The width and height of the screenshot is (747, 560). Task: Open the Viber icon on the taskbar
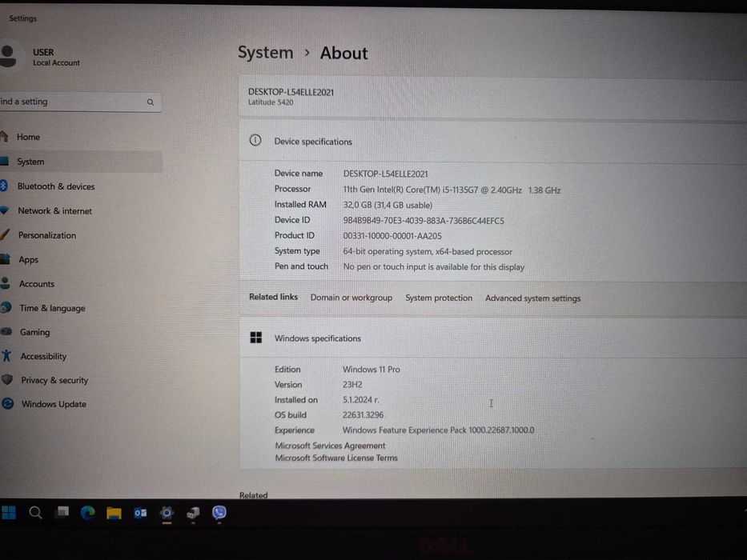coord(219,512)
